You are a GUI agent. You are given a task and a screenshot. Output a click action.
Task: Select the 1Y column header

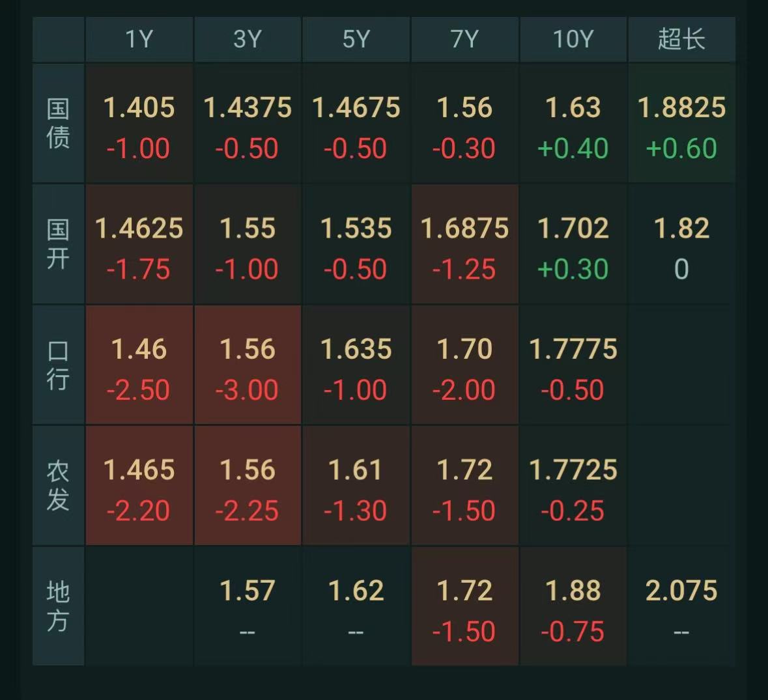click(139, 39)
